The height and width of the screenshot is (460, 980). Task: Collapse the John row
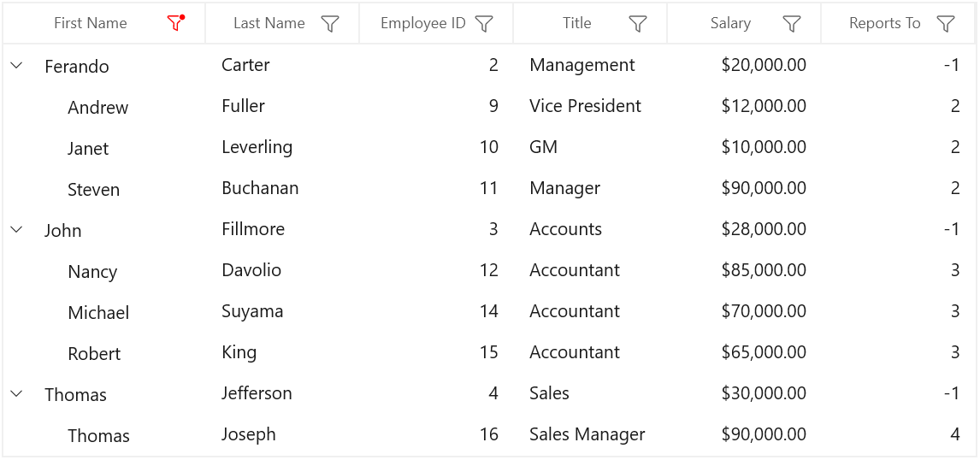17,229
